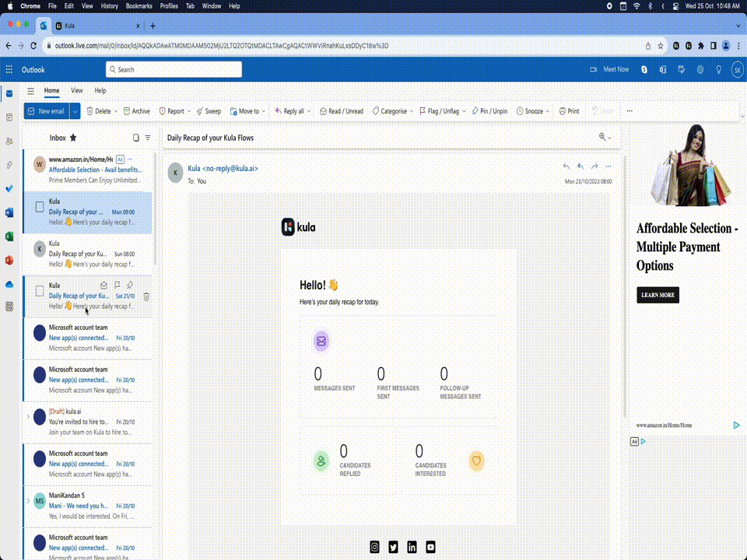The width and height of the screenshot is (747, 560).
Task: Open YouTube icon in Kula email footer
Action: 430,547
